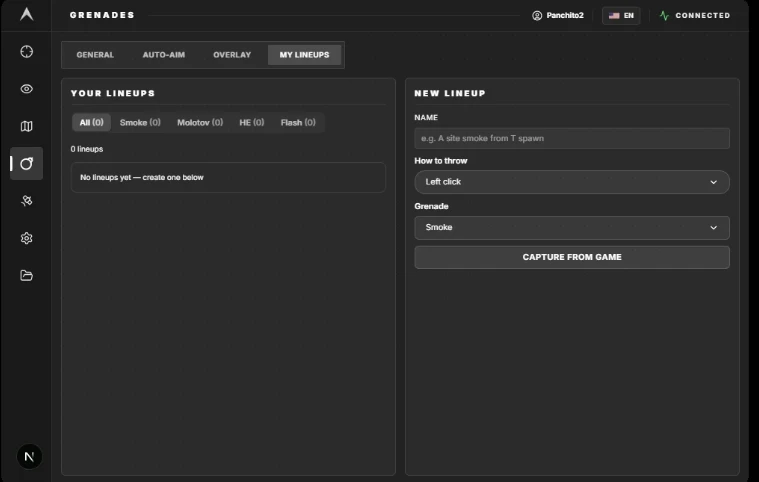Filter lineups by Molotov (0)
Screen dimensions: 759x482
point(200,122)
